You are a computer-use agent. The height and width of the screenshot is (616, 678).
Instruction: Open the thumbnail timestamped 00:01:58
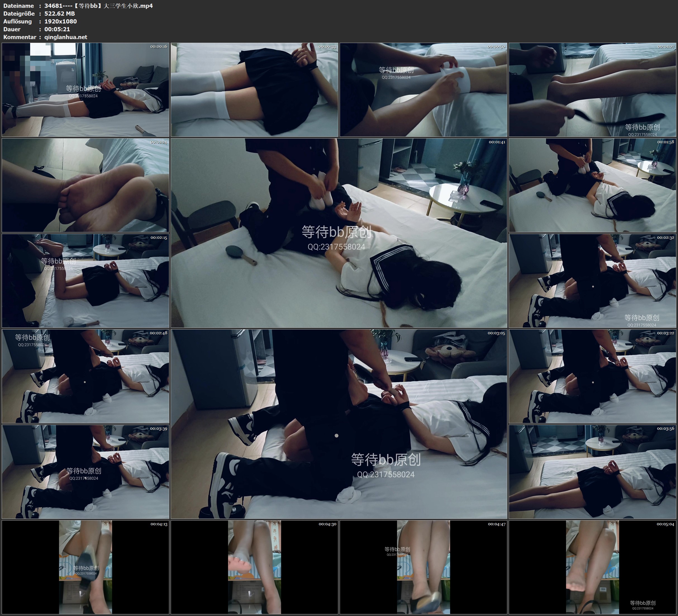[x=592, y=185]
